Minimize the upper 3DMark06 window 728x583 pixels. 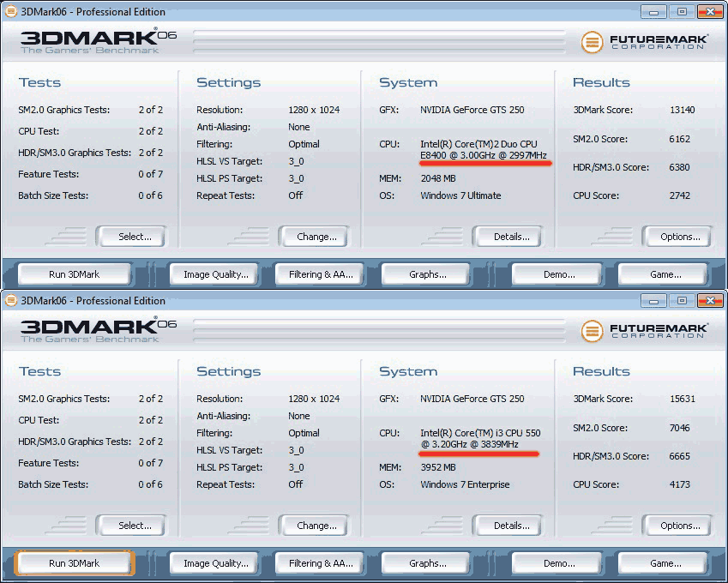653,11
